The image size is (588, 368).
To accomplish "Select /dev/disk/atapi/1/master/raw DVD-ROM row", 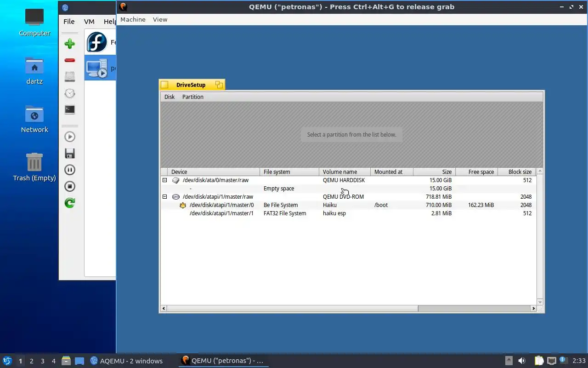I will [348, 196].
